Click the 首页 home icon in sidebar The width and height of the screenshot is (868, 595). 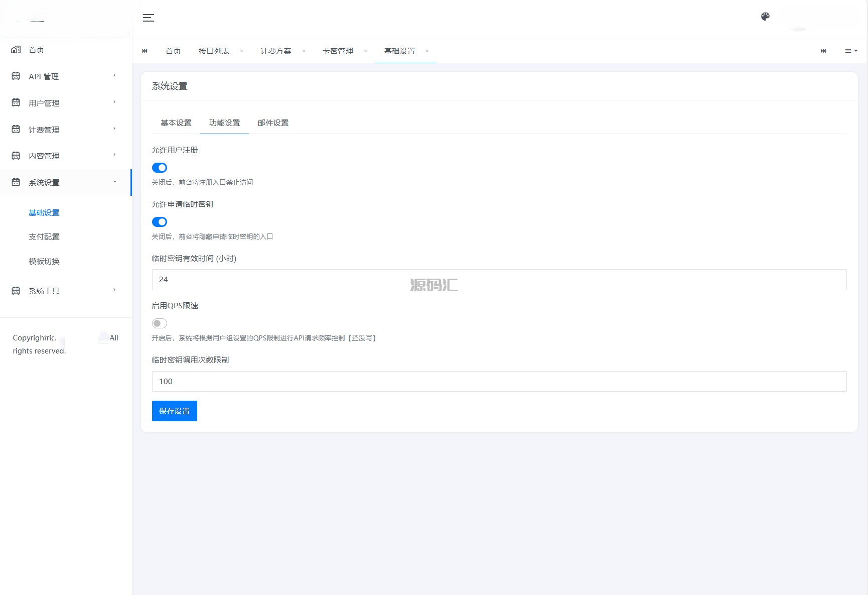tap(16, 50)
